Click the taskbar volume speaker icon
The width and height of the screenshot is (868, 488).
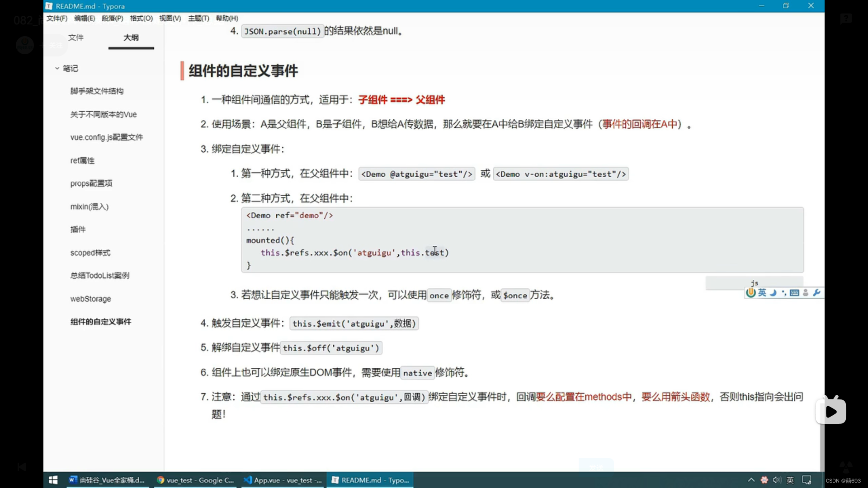pos(777,480)
